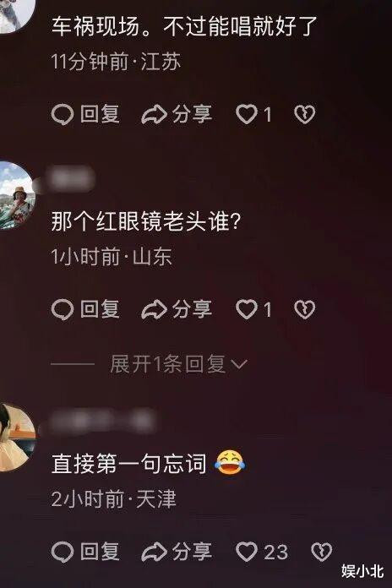Dislike the 直接第一句忘词 comment

pyautogui.click(x=322, y=552)
